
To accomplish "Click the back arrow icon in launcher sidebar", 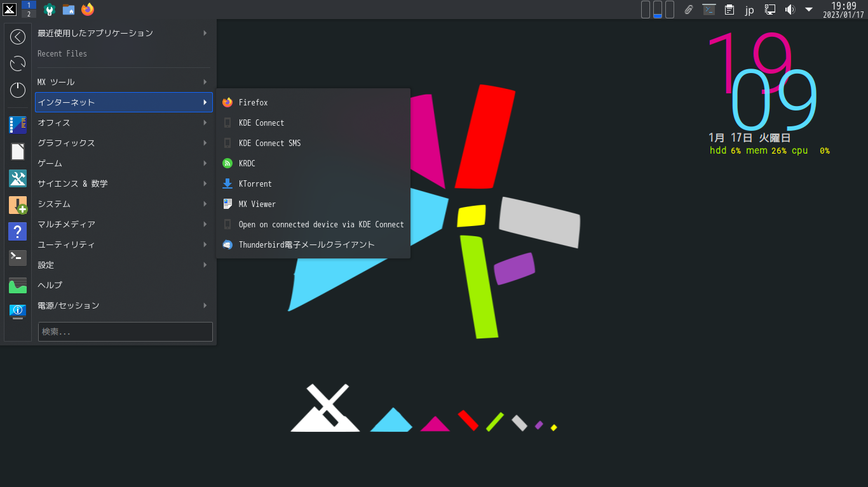I will pos(18,37).
